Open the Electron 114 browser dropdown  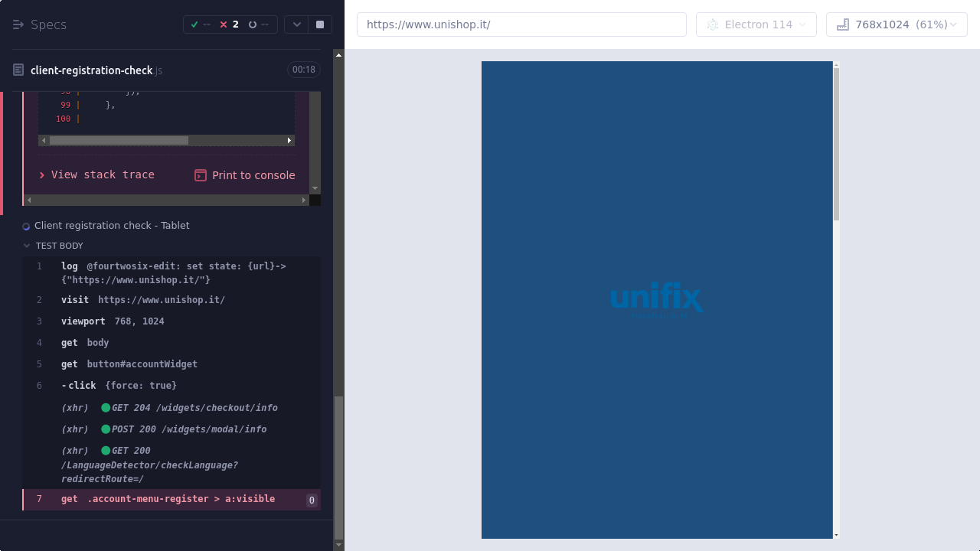(756, 24)
